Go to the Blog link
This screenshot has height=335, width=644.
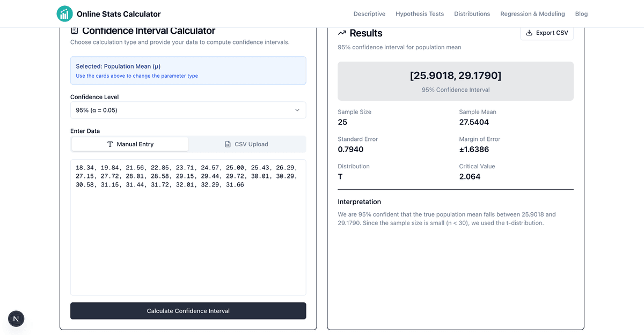(x=581, y=14)
